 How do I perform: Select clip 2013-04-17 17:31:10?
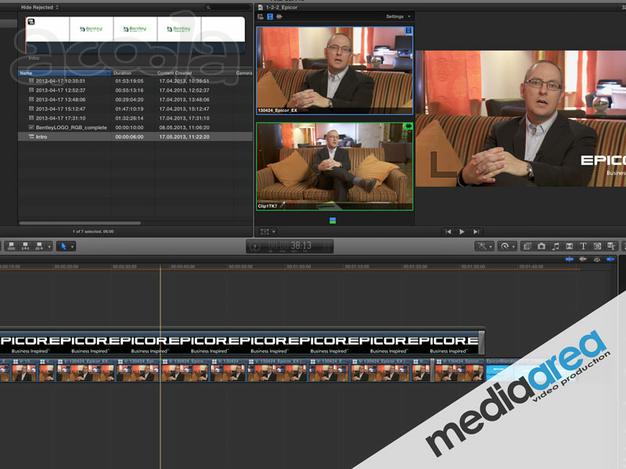pyautogui.click(x=135, y=118)
